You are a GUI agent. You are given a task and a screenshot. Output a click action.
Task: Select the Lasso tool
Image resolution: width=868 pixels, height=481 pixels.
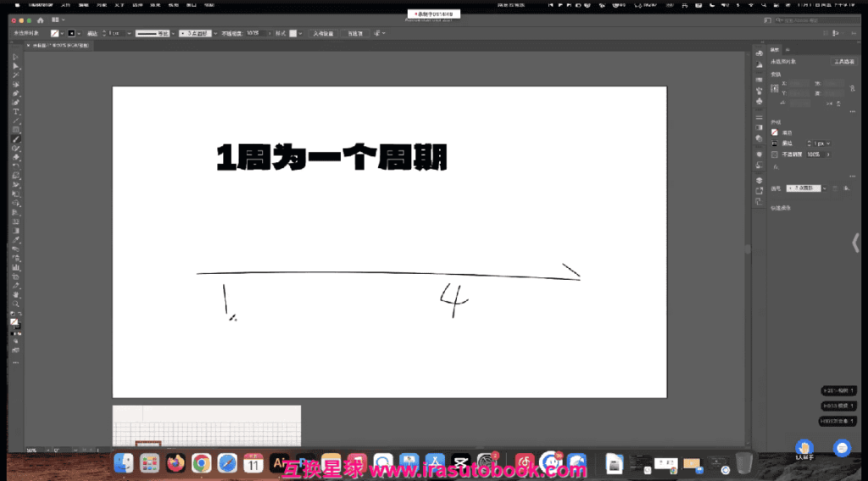tap(15, 84)
